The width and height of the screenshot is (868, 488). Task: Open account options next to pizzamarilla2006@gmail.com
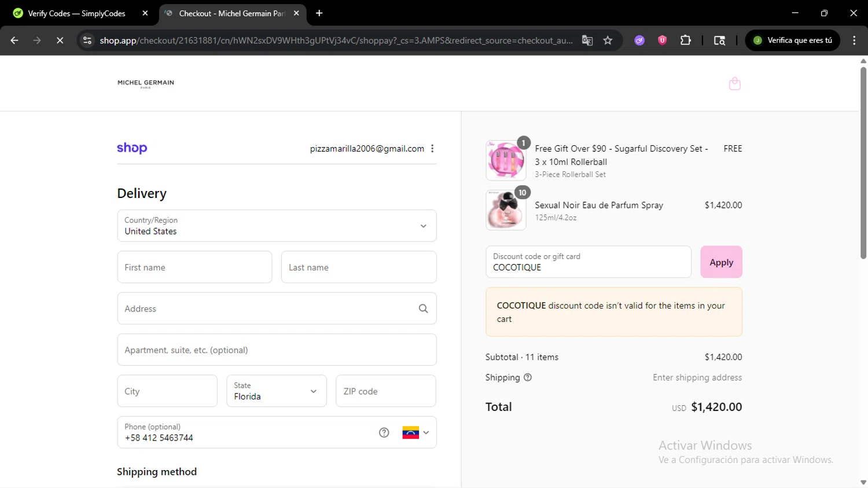pyautogui.click(x=432, y=149)
